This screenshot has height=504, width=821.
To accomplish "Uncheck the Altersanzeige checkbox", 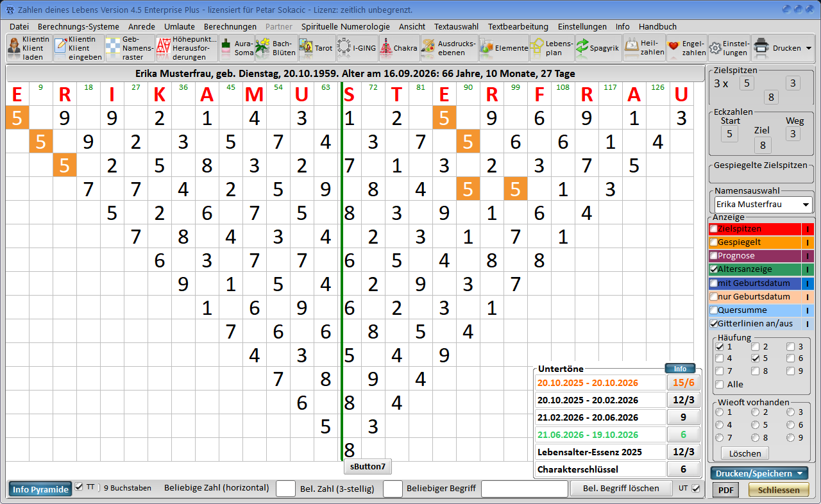I will 713,269.
